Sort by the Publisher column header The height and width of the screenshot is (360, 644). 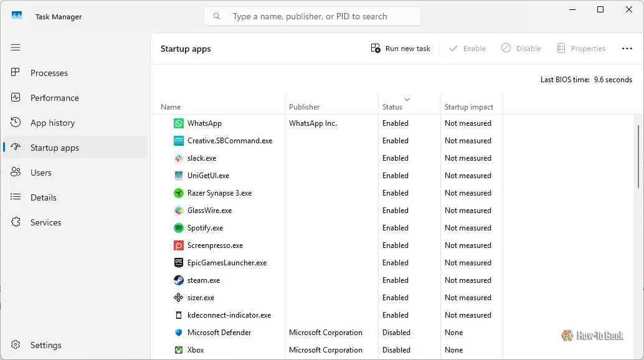coord(305,107)
